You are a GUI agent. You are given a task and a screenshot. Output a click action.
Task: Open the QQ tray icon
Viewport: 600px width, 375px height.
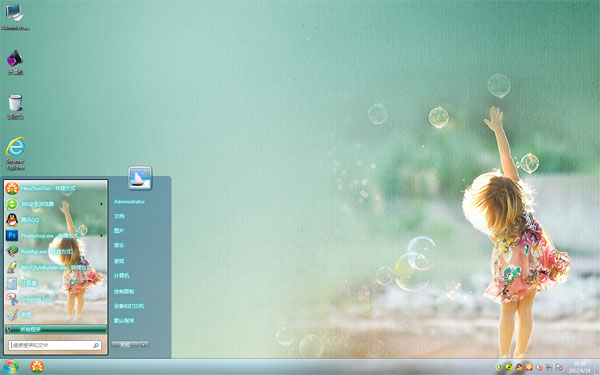click(x=519, y=367)
